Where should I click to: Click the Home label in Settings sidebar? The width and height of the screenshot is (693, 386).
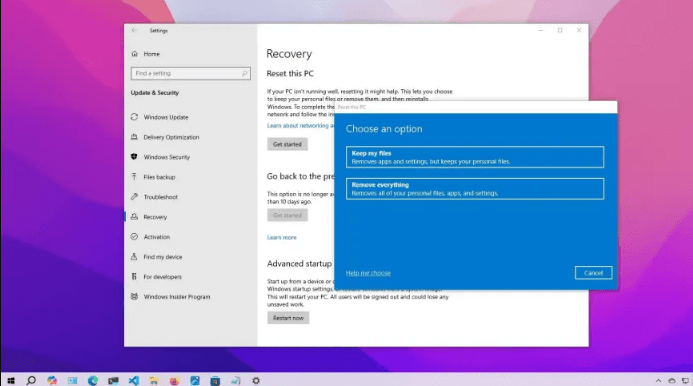tap(152, 54)
